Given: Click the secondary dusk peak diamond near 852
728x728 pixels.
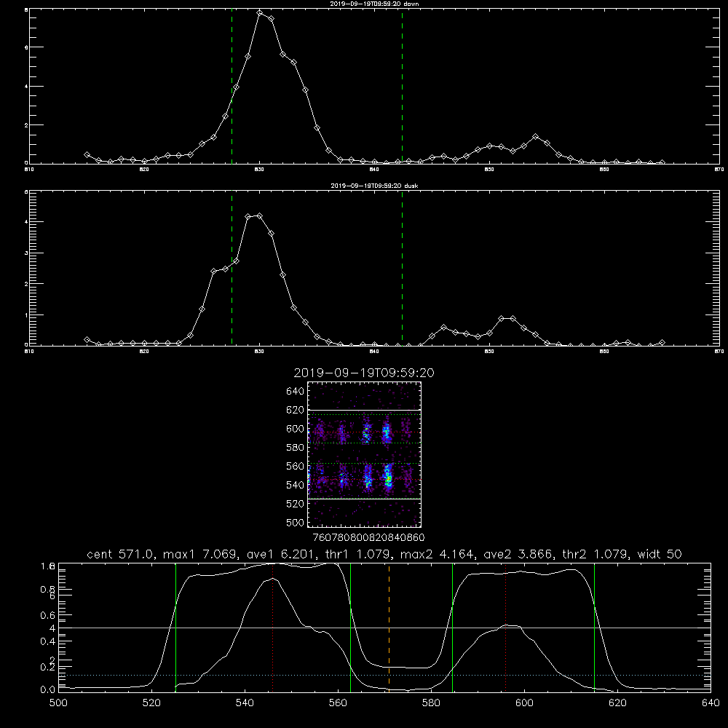Looking at the screenshot, I should click(513, 319).
